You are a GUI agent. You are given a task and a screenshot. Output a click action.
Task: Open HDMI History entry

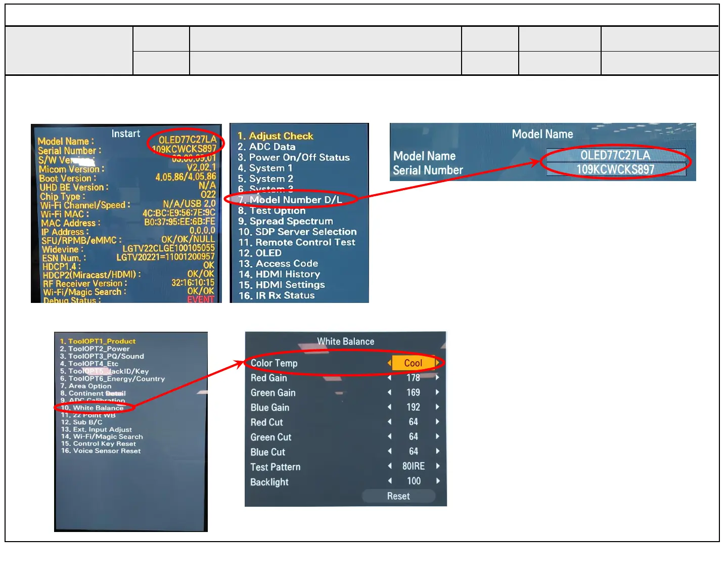tap(279, 274)
